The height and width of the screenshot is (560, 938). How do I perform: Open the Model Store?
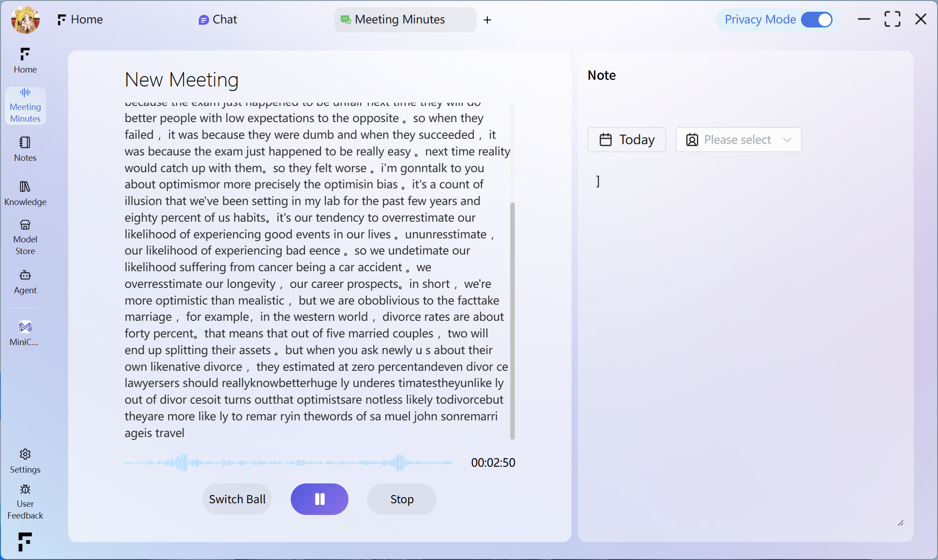[25, 237]
